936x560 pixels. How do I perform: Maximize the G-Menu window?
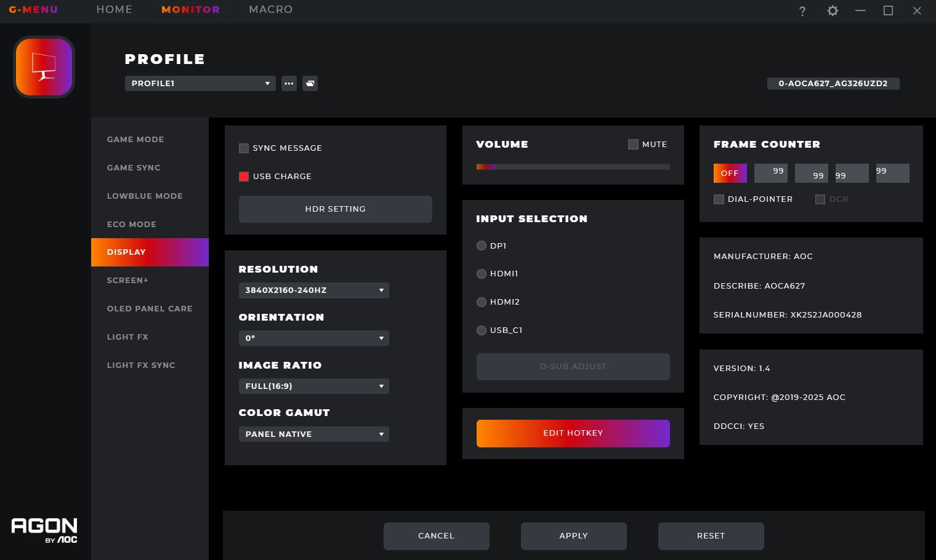pos(888,10)
